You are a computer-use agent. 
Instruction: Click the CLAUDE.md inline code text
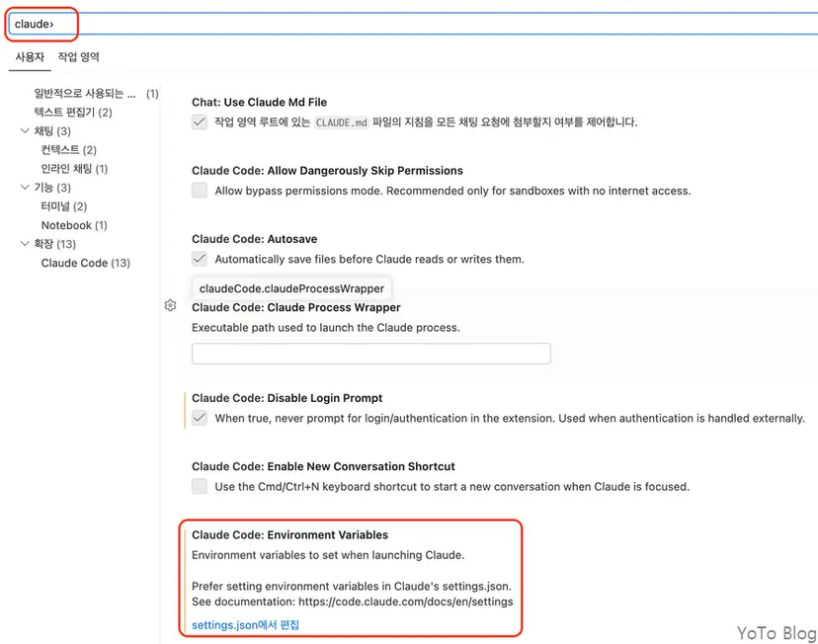click(x=341, y=122)
